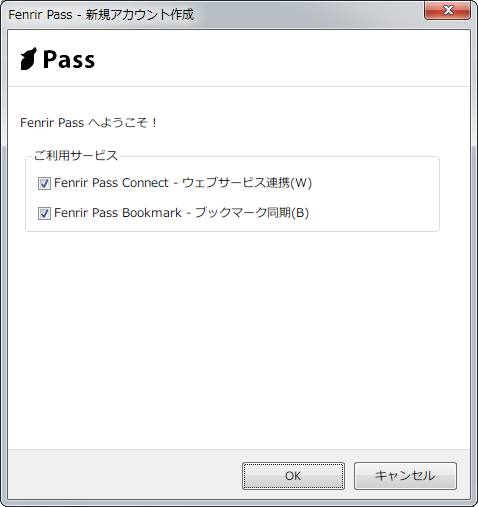The height and width of the screenshot is (507, 478).
Task: Toggle via the 'Fenrir Pass Bookmark' label text
Action: click(118, 213)
